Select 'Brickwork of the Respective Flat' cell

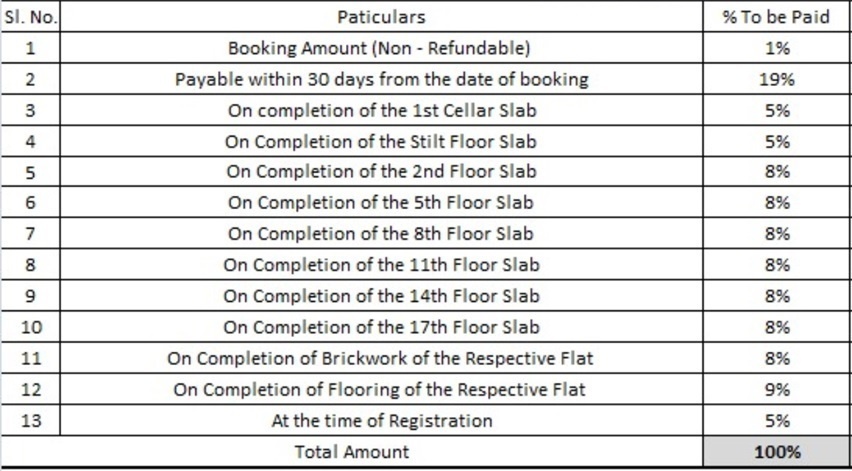[x=381, y=358]
